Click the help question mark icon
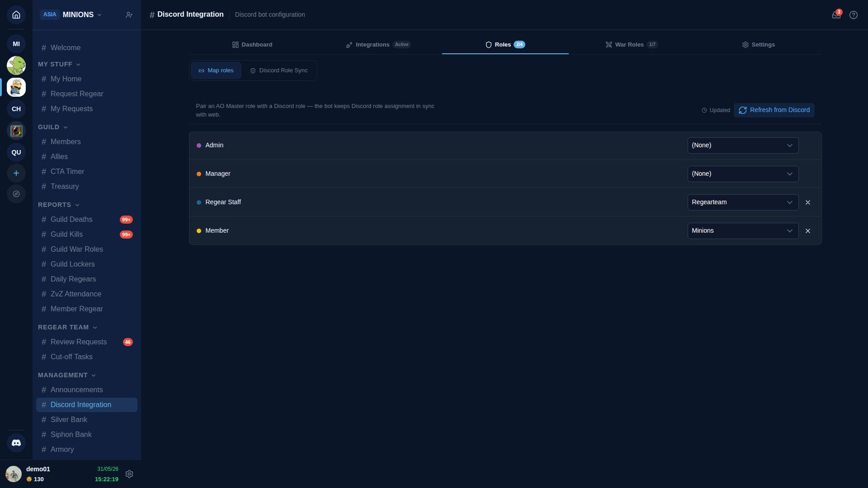The width and height of the screenshot is (868, 488). click(854, 15)
